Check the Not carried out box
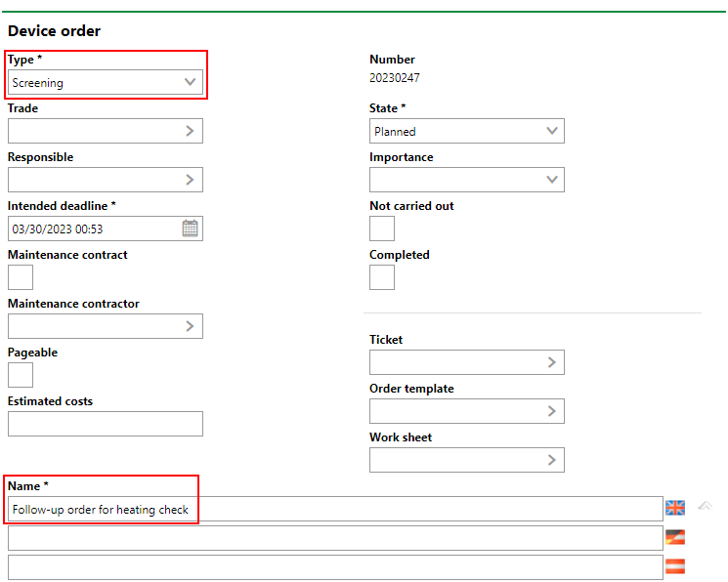The image size is (728, 582). pos(382,229)
